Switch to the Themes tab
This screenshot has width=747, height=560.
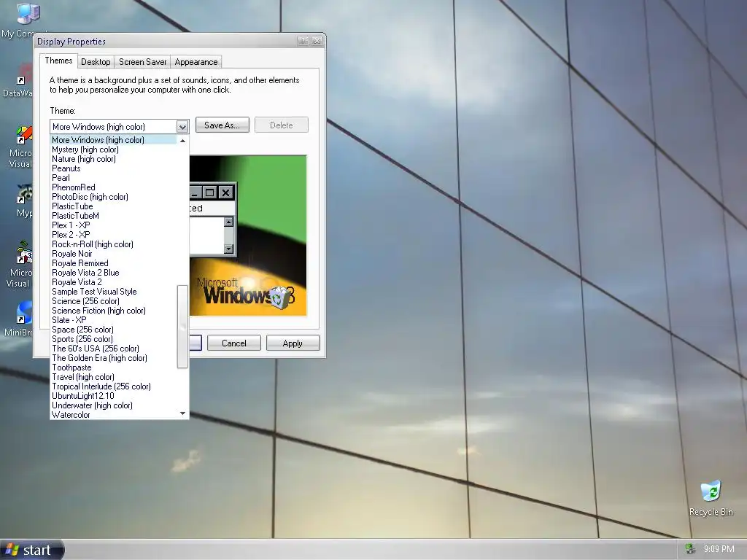click(58, 61)
